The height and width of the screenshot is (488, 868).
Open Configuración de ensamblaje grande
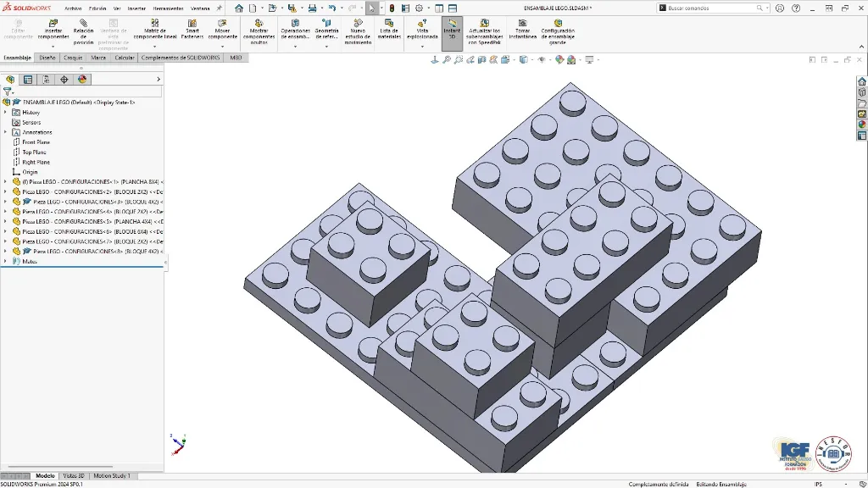point(558,32)
